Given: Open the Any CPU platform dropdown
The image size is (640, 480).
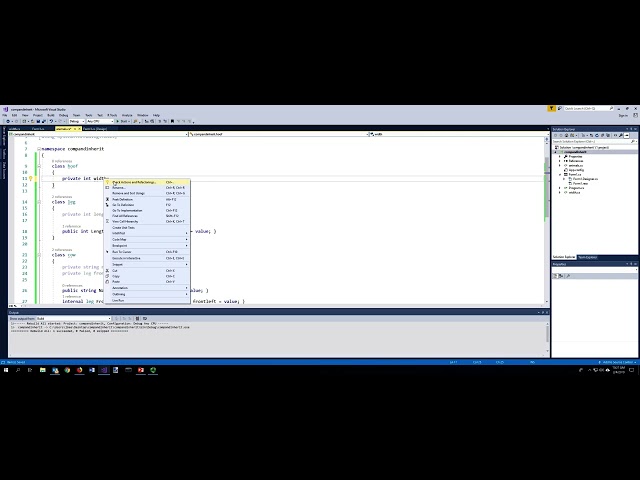Looking at the screenshot, I should [x=100, y=121].
